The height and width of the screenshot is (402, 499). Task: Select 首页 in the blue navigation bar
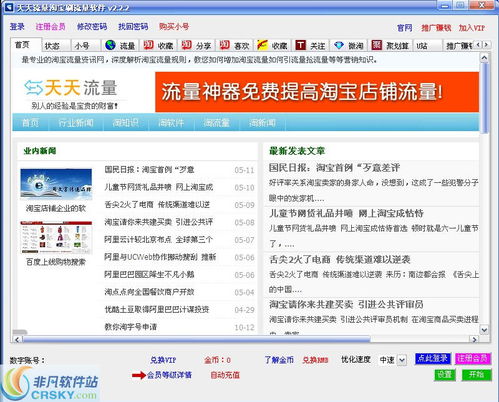(x=30, y=123)
